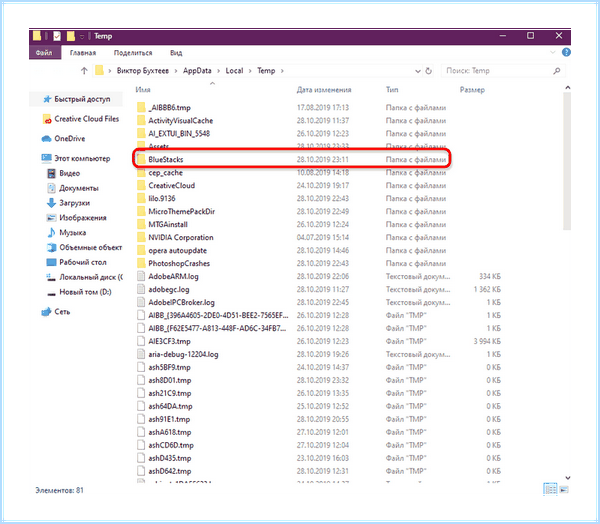
Task: Open the Главная ribbon tab
Action: [x=83, y=53]
